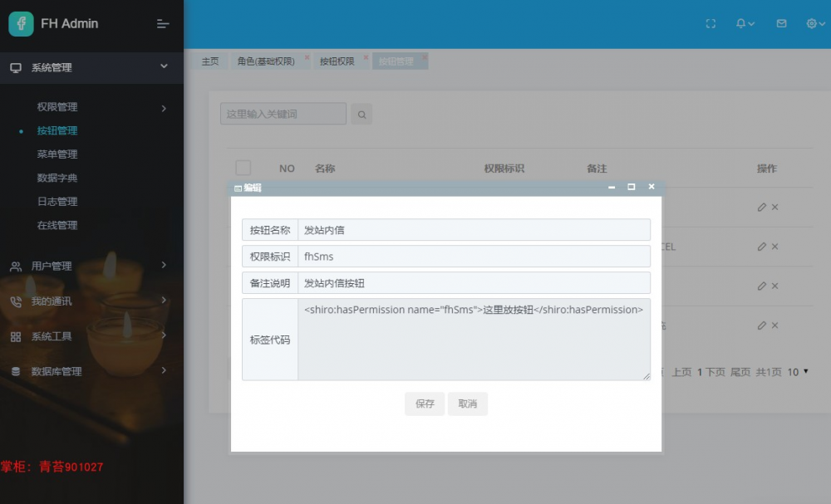Click the 保存 button in the dialog

[x=424, y=404]
